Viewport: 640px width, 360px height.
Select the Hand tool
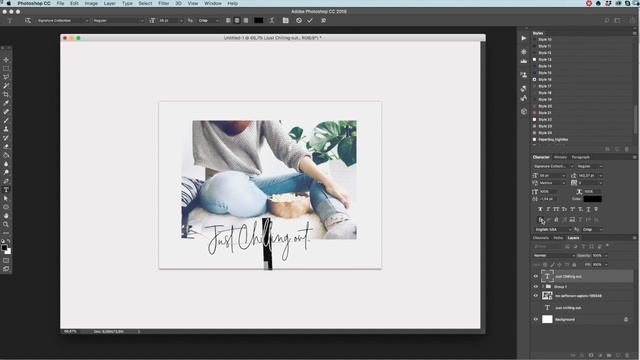tap(6, 216)
